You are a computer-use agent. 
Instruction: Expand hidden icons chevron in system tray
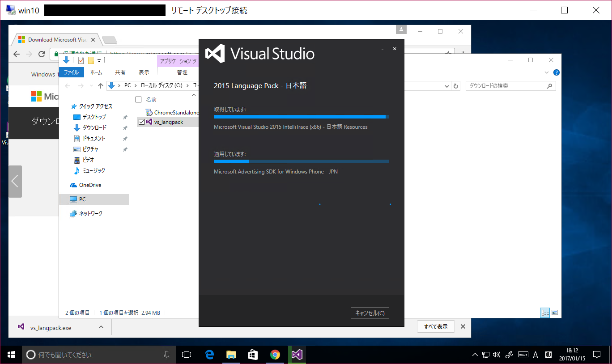tap(475, 354)
